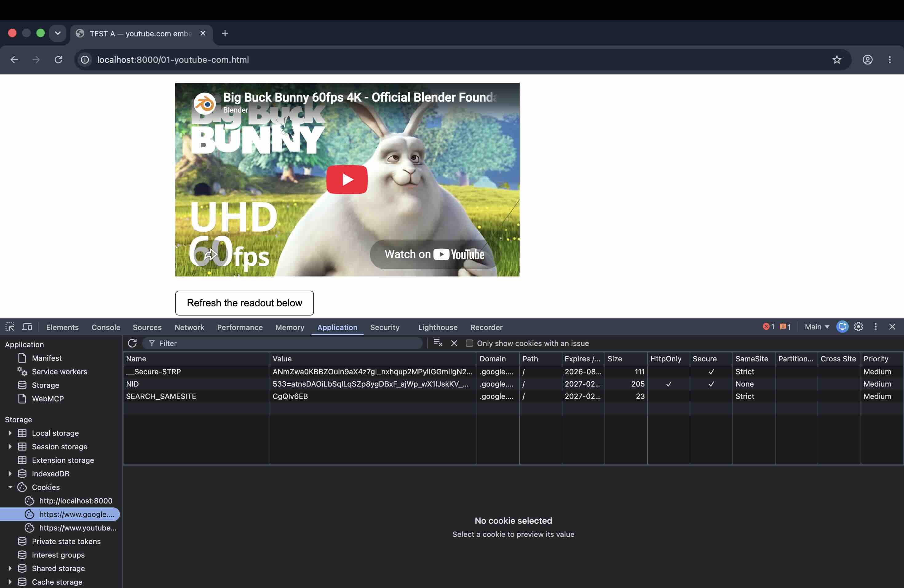Bookmark this page with the star icon
This screenshot has width=904, height=588.
pyautogui.click(x=837, y=60)
